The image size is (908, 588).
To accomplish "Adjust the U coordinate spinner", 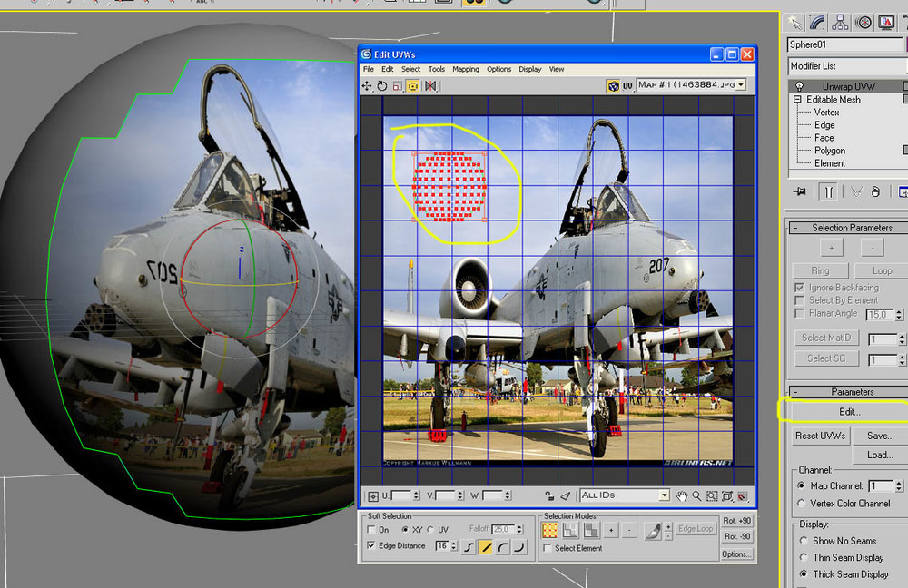I will [416, 495].
